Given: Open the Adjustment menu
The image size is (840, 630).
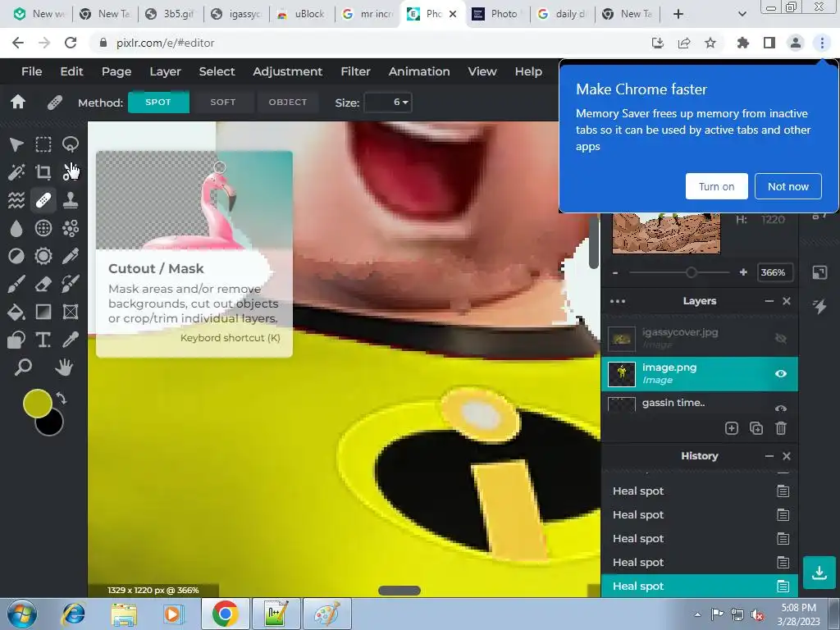Looking at the screenshot, I should coord(288,71).
